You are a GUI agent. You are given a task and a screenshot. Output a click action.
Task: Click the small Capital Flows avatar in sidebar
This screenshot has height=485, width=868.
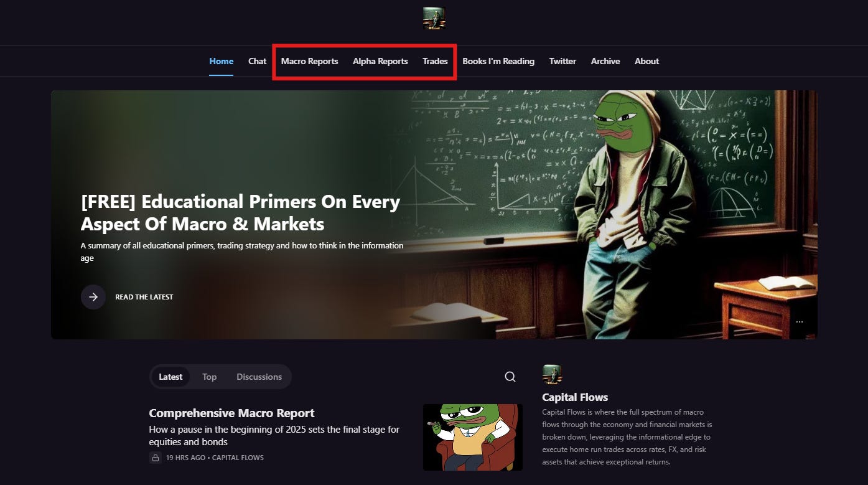(552, 374)
